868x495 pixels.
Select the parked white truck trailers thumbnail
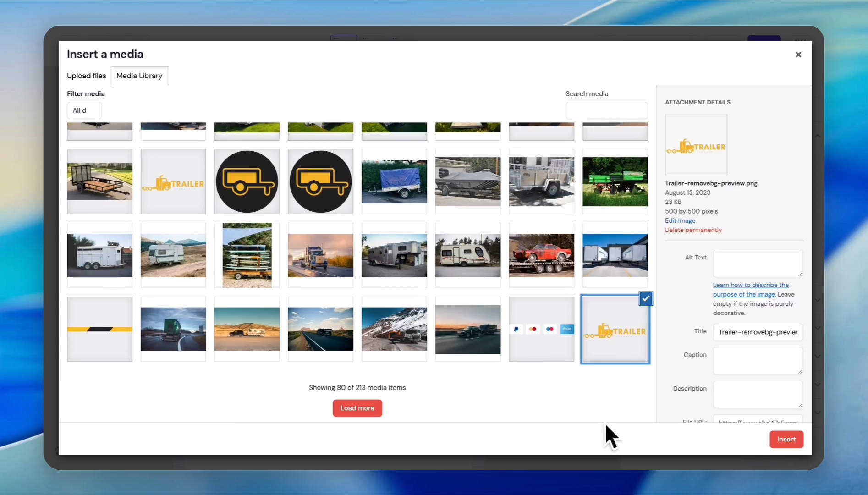coord(615,255)
